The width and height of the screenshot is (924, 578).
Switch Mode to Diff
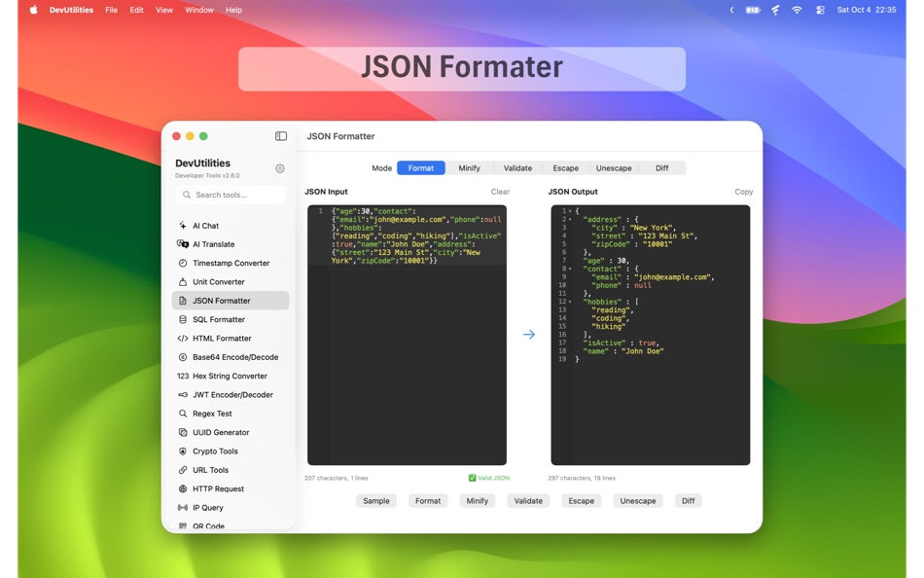coord(661,168)
